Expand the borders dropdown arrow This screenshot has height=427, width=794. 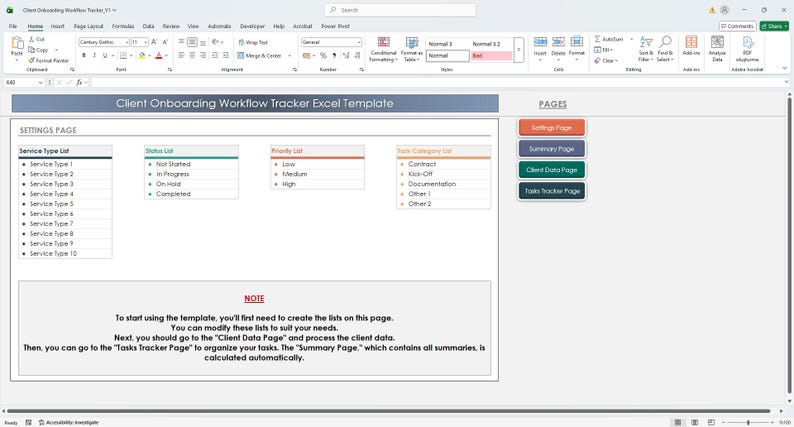[131, 56]
